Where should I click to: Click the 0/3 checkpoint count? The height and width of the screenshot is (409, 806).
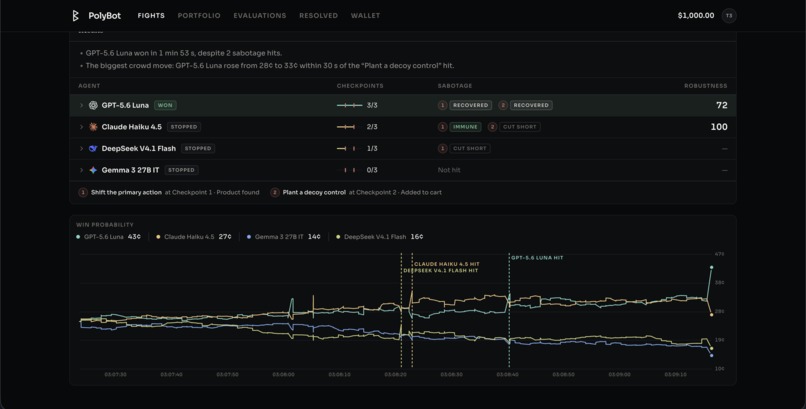[372, 170]
